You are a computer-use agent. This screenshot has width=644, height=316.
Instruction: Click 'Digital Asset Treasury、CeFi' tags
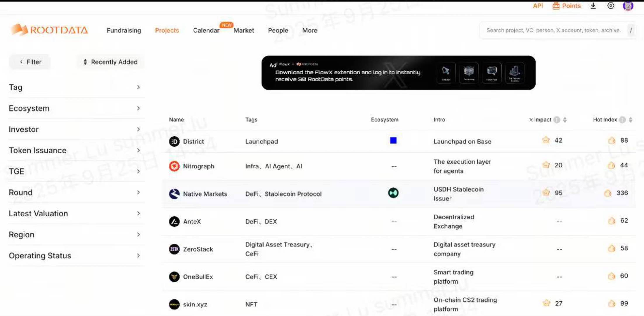(279, 249)
